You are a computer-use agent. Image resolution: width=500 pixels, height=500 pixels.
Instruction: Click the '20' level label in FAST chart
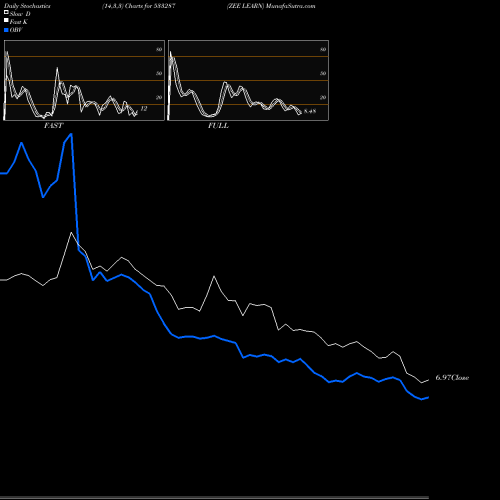pos(159,97)
